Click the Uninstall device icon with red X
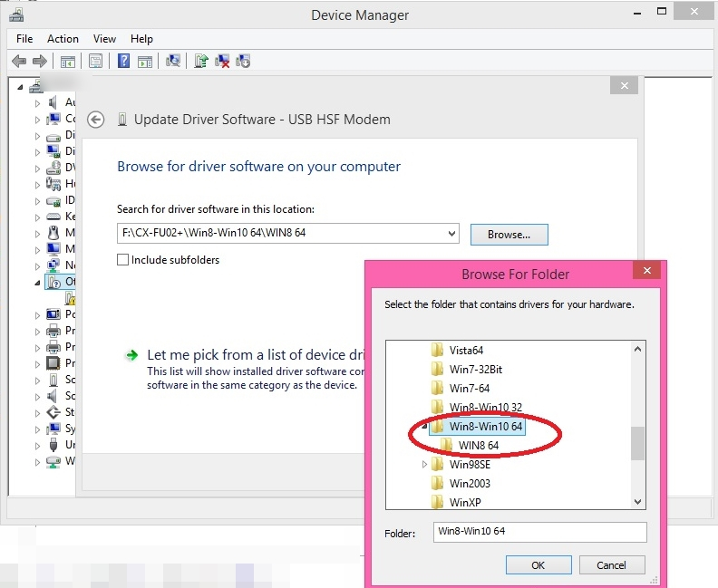718x588 pixels. (x=222, y=61)
